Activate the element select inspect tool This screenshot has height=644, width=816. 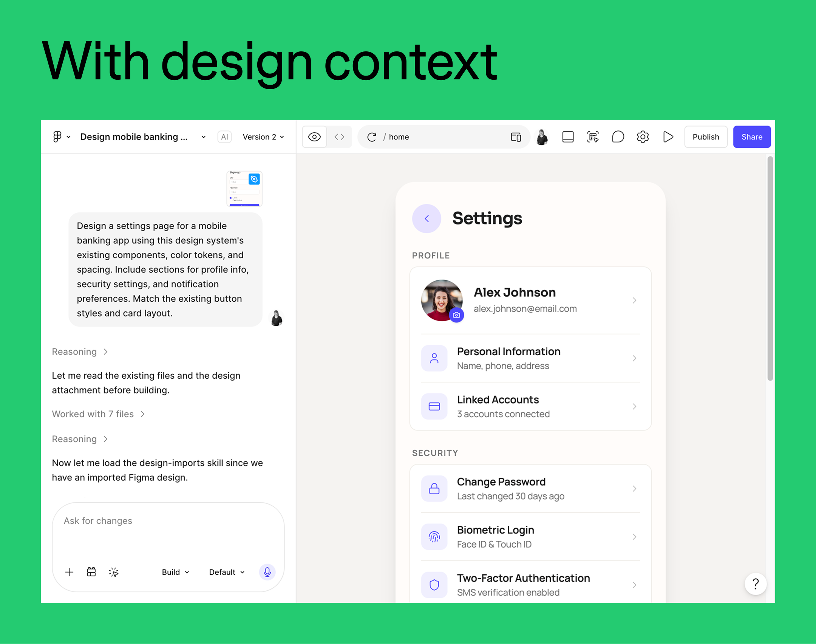tap(593, 137)
